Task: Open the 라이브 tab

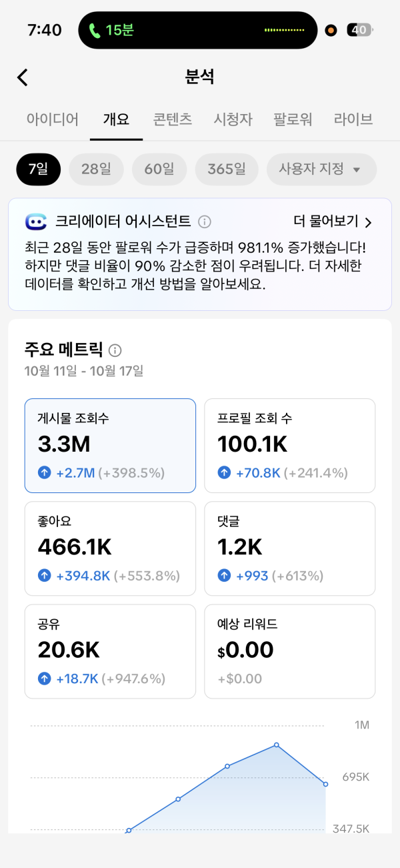Action: [353, 119]
